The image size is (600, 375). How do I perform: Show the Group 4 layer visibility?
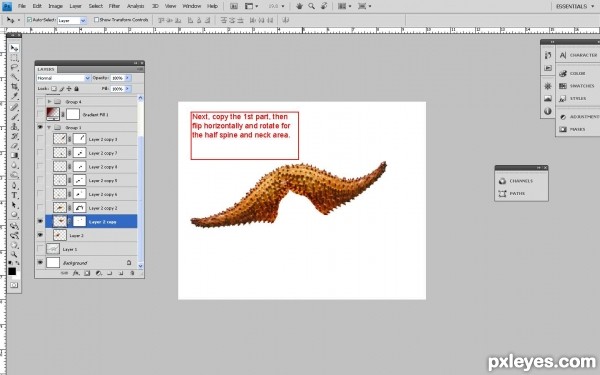40,102
